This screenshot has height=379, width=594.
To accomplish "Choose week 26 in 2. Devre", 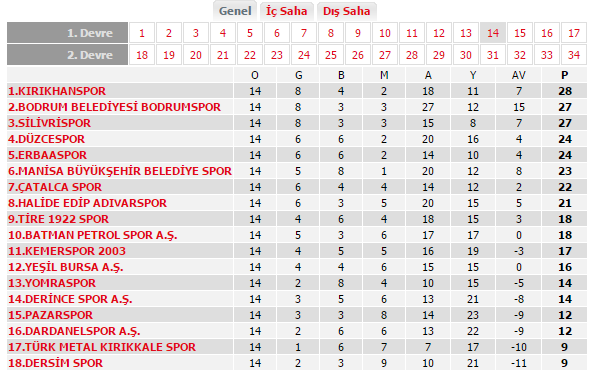I will 358,55.
